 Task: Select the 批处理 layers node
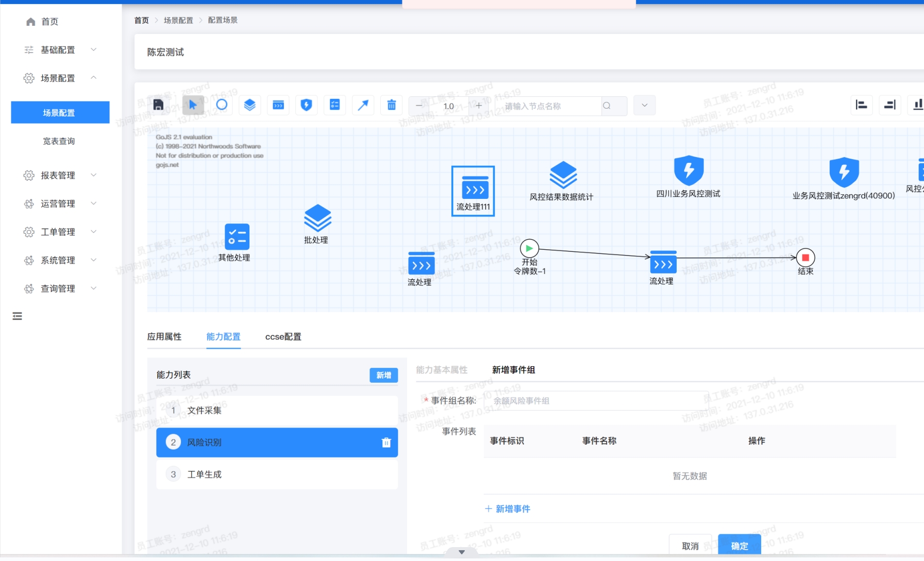click(x=317, y=224)
